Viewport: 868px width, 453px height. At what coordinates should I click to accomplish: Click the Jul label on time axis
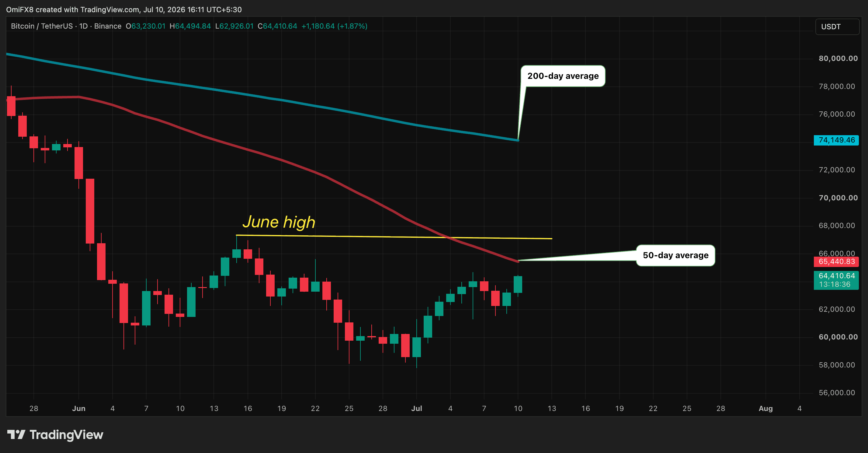416,409
